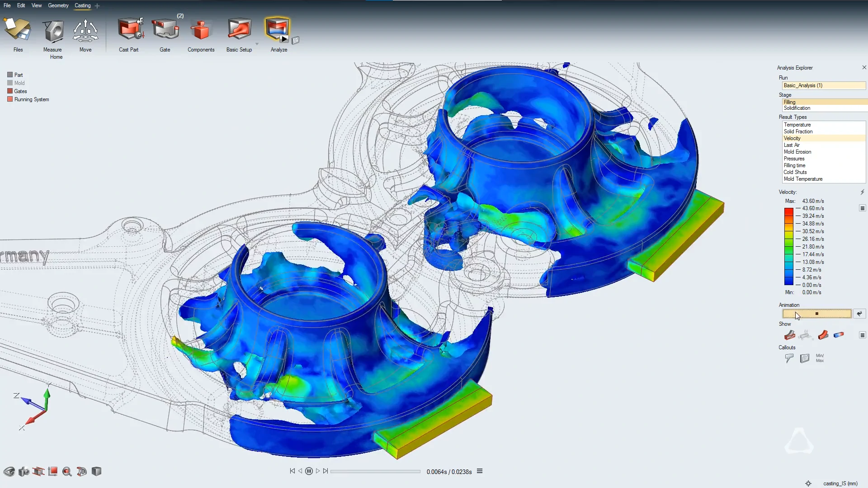Switch to the Casting tab

pyautogui.click(x=83, y=5)
